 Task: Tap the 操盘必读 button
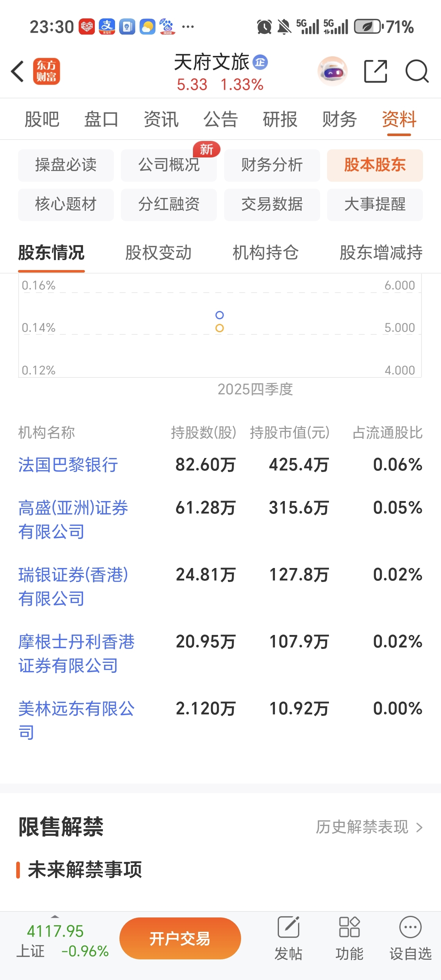[66, 165]
